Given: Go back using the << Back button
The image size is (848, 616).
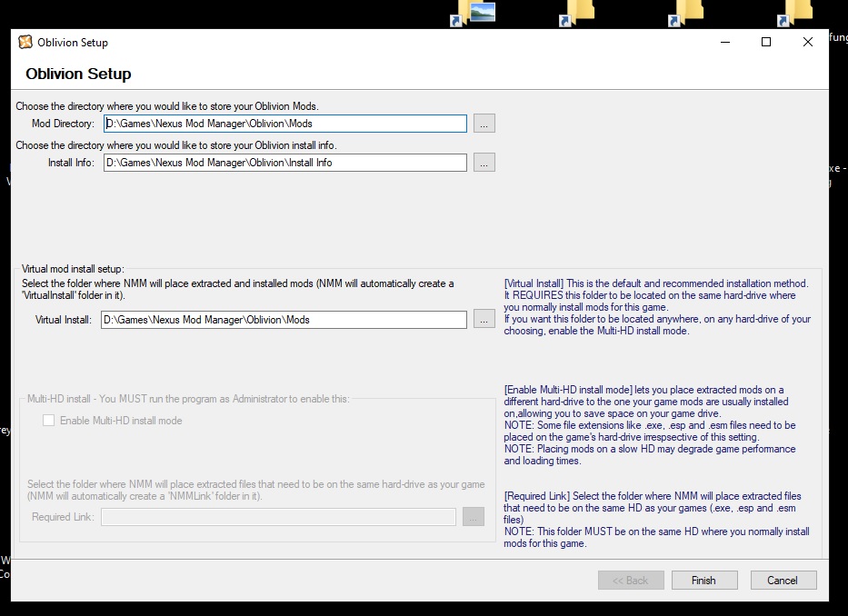Looking at the screenshot, I should click(x=630, y=580).
